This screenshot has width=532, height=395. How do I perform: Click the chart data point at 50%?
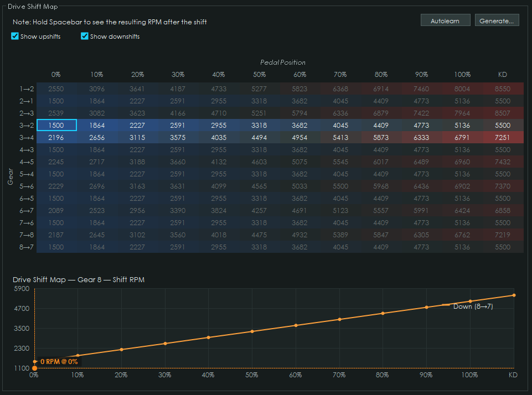tap(252, 331)
